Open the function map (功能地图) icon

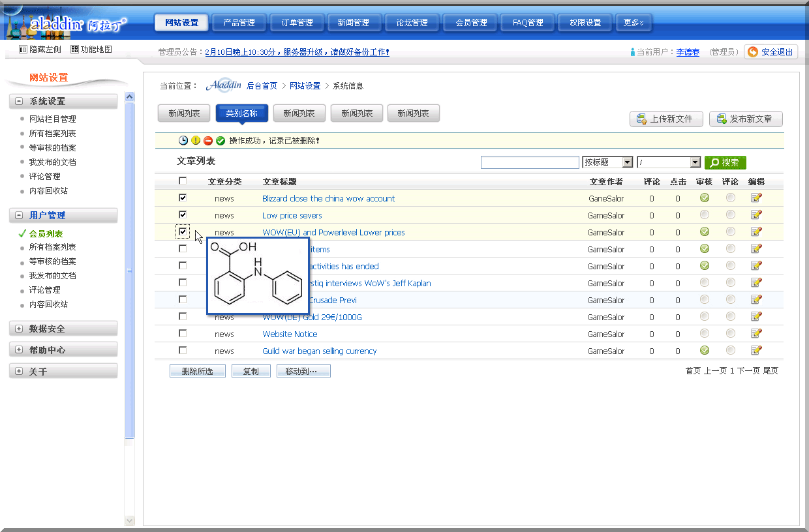tap(75, 50)
